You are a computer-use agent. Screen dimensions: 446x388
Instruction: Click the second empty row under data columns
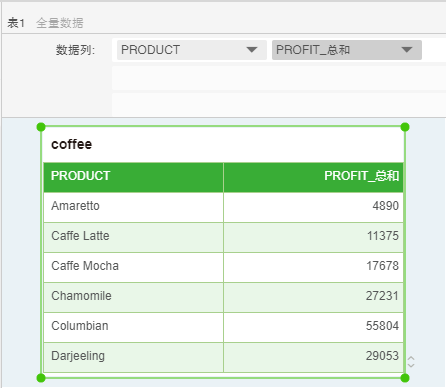(x=279, y=105)
